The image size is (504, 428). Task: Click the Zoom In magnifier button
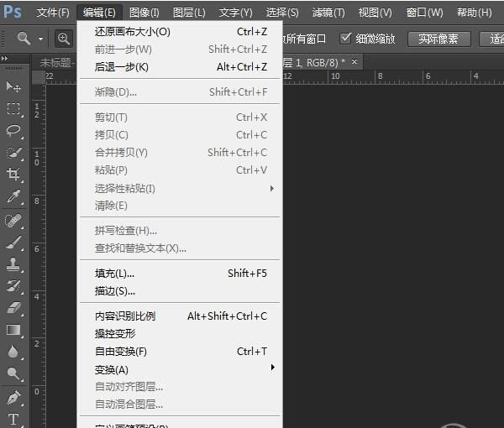[64, 39]
